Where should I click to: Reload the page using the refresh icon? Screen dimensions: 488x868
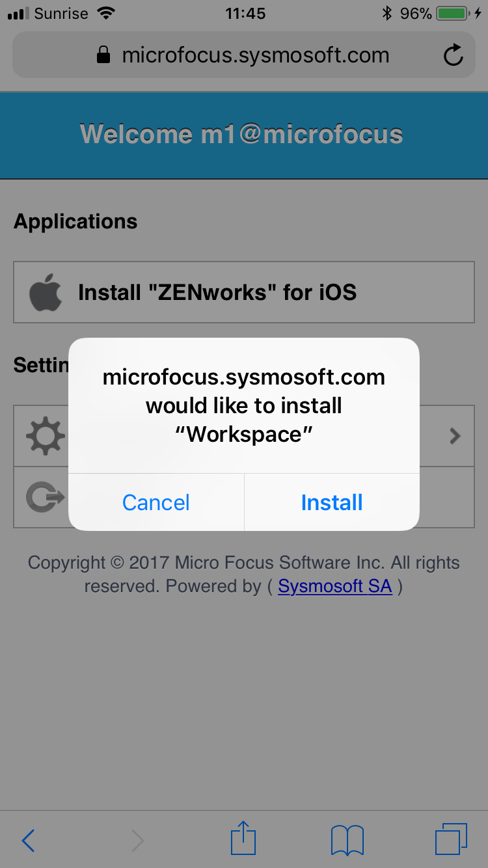pos(454,55)
